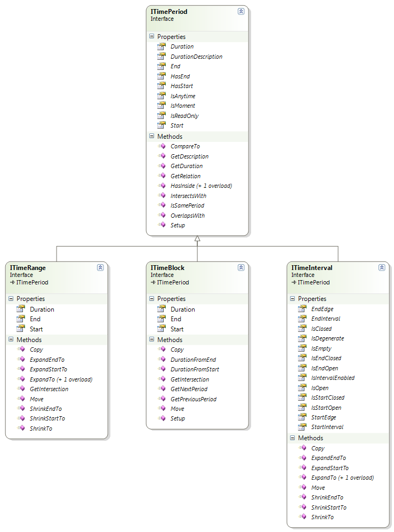
Task: Click the CompareTo method icon in ITimePeriod
Action: pyautogui.click(x=162, y=146)
